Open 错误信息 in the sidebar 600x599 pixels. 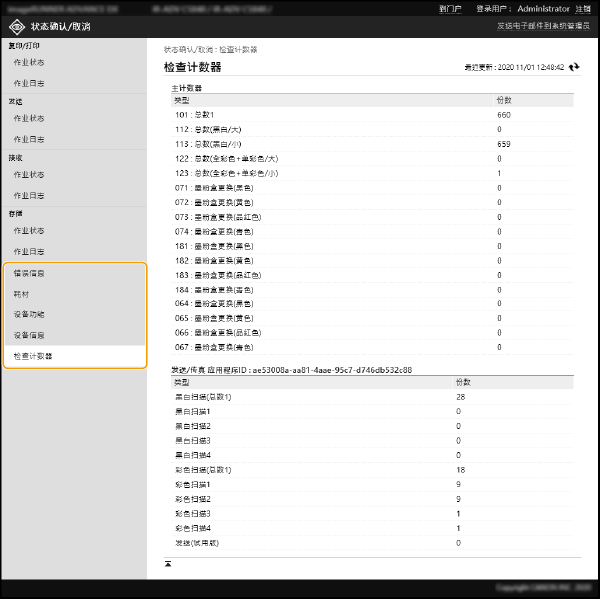click(x=28, y=273)
